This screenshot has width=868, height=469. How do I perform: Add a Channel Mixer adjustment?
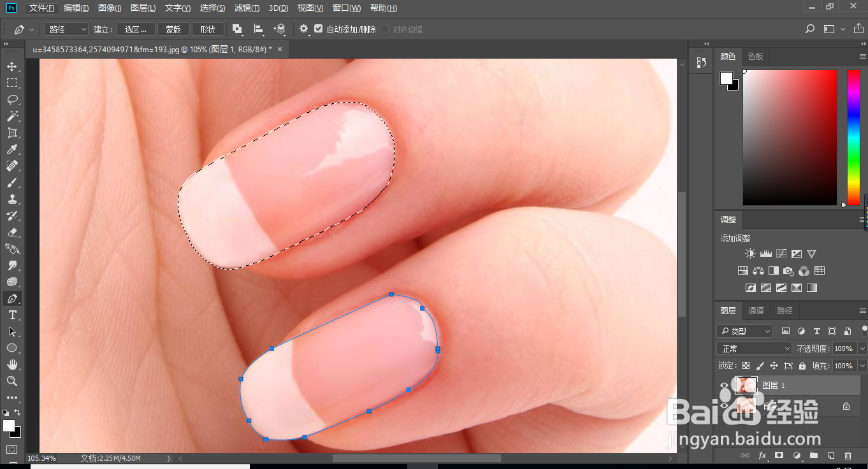click(x=804, y=271)
